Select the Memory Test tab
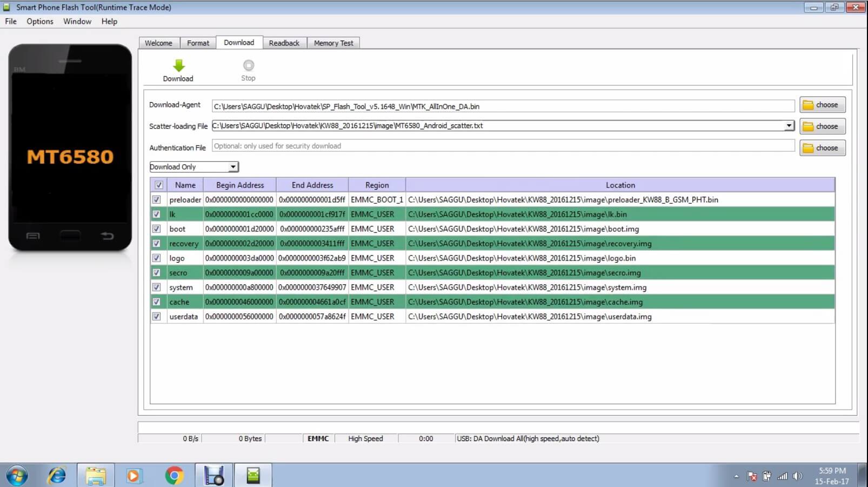This screenshot has height=487, width=868. coord(333,43)
